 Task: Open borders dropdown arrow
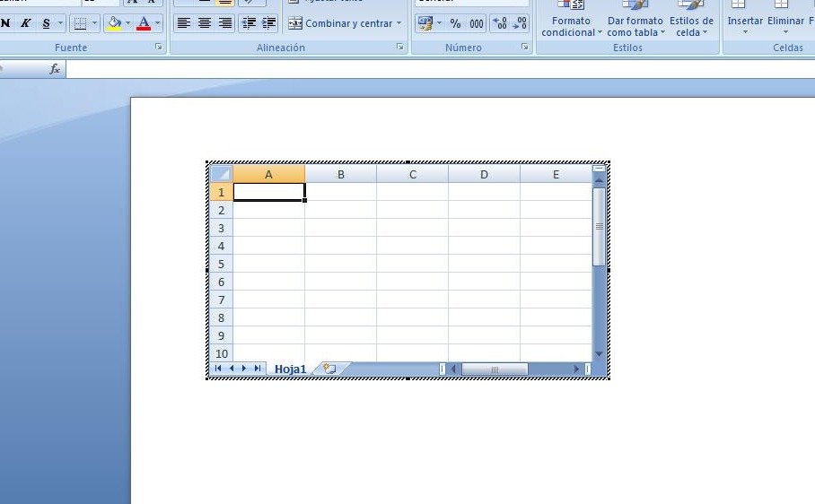[94, 23]
